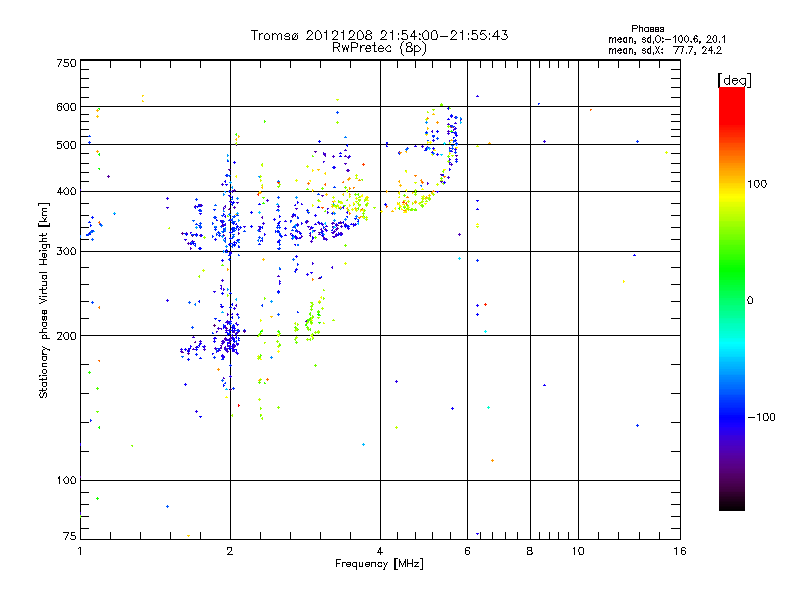The height and width of the screenshot is (600, 800).
Task: Click the '6' x-axis tick label
Action: coord(467,551)
